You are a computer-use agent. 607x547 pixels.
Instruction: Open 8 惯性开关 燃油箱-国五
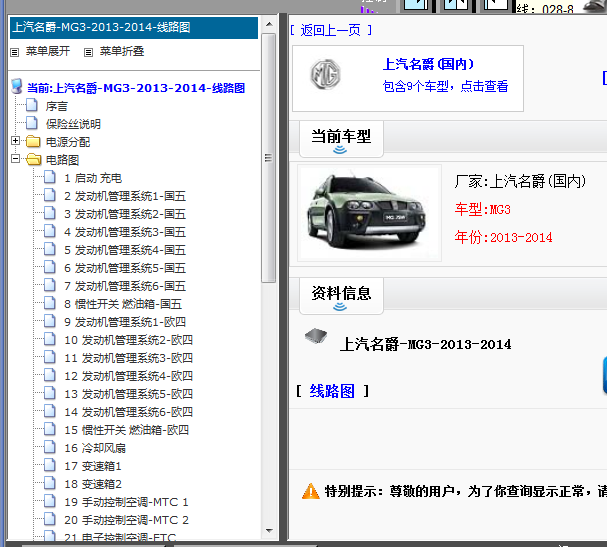click(123, 304)
